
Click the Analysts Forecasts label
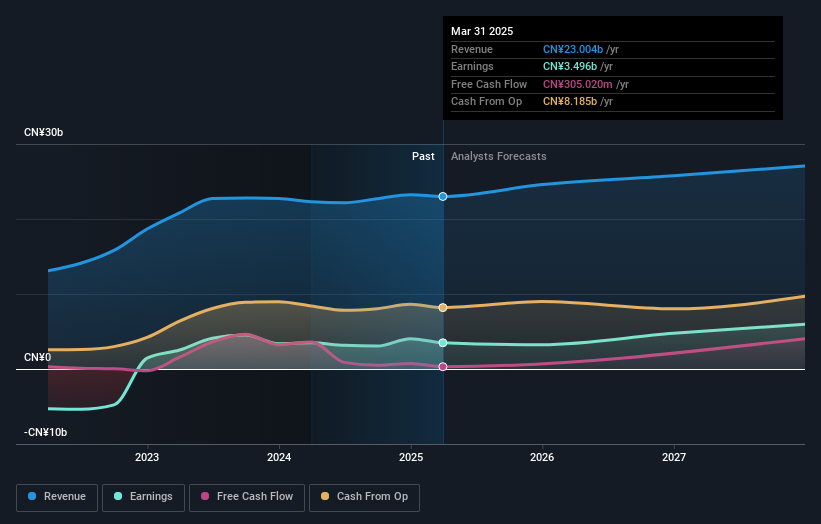point(498,157)
